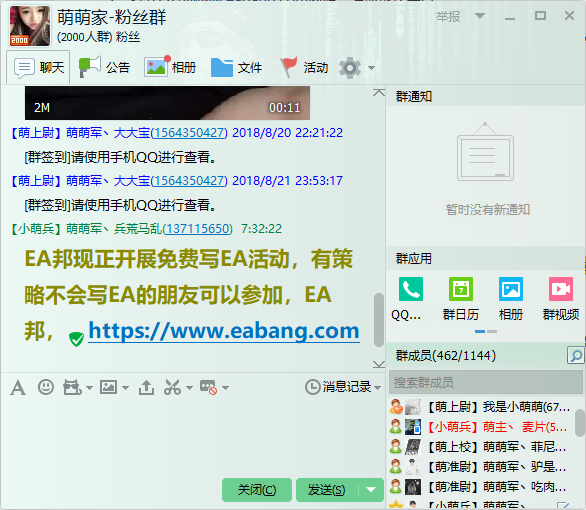
Task: Expand the 消息记录 dropdown arrow
Action: tap(377, 388)
